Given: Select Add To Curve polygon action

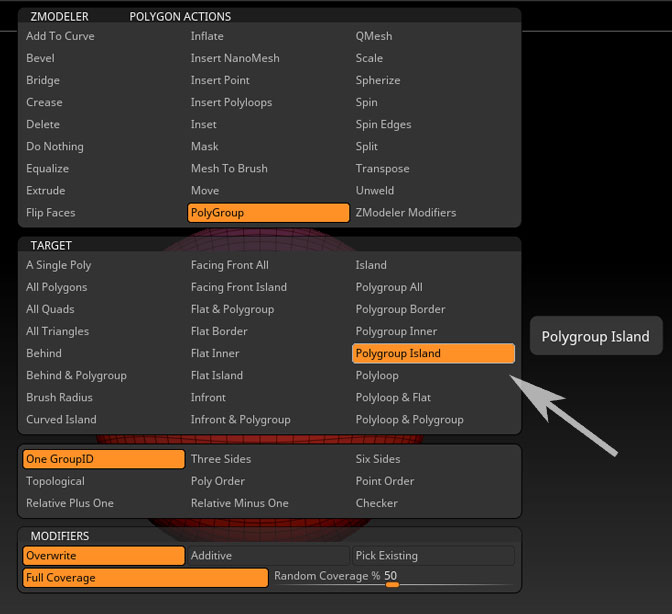Looking at the screenshot, I should [60, 36].
